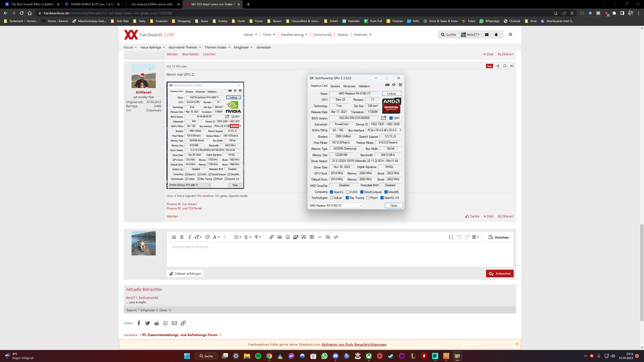
Task: Open Discord from the taskbar
Action: click(336, 356)
